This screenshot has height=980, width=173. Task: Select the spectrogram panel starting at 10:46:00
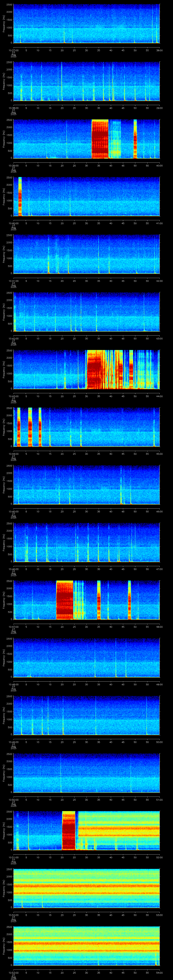pyautogui.click(x=86, y=543)
